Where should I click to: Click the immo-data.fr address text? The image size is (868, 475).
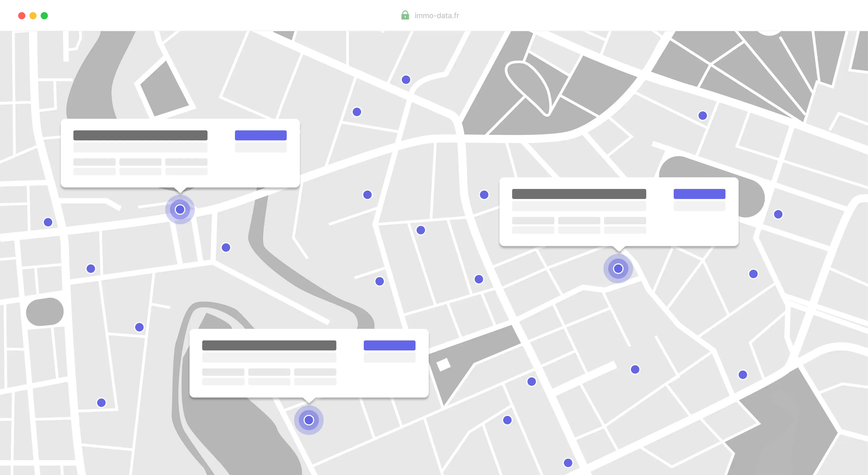[x=436, y=16]
